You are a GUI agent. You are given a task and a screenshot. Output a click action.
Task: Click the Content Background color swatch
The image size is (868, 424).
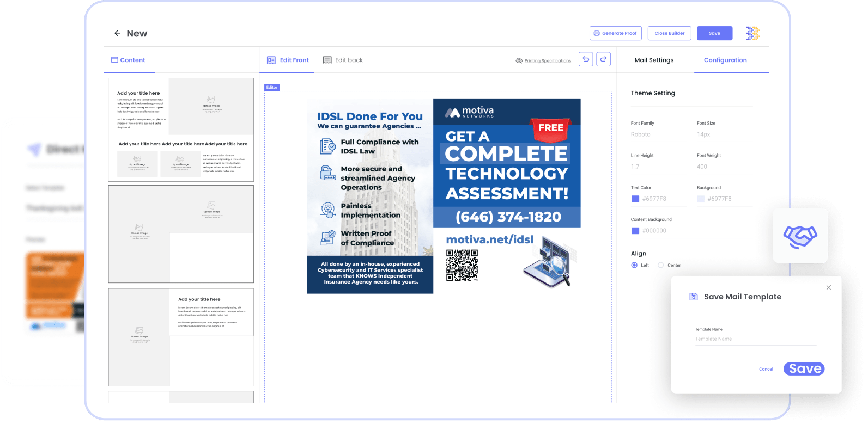coord(635,231)
